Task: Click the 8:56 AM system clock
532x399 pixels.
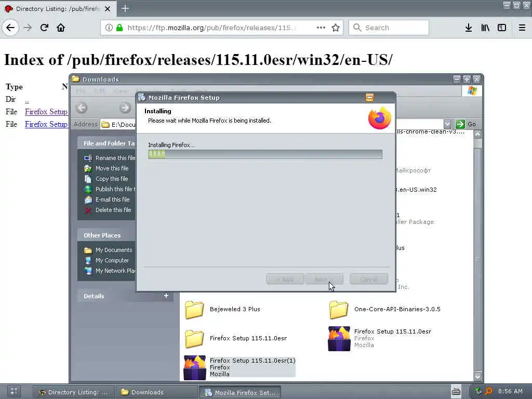Action: point(510,391)
